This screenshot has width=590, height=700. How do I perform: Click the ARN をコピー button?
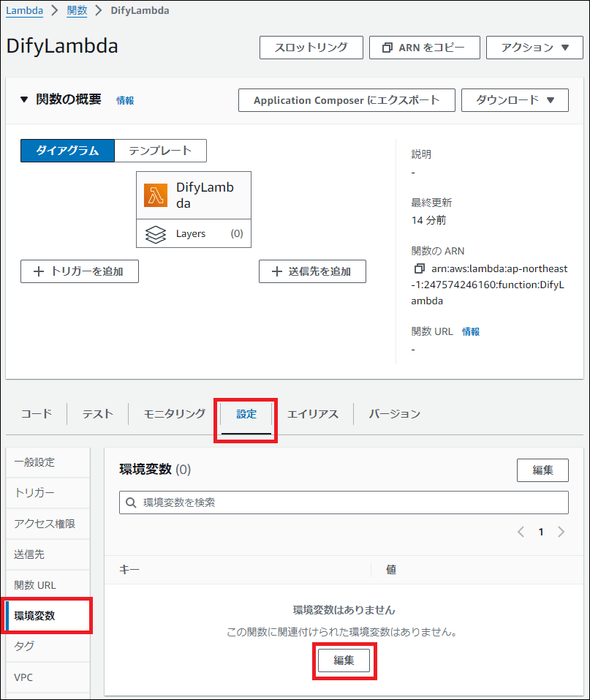425,48
